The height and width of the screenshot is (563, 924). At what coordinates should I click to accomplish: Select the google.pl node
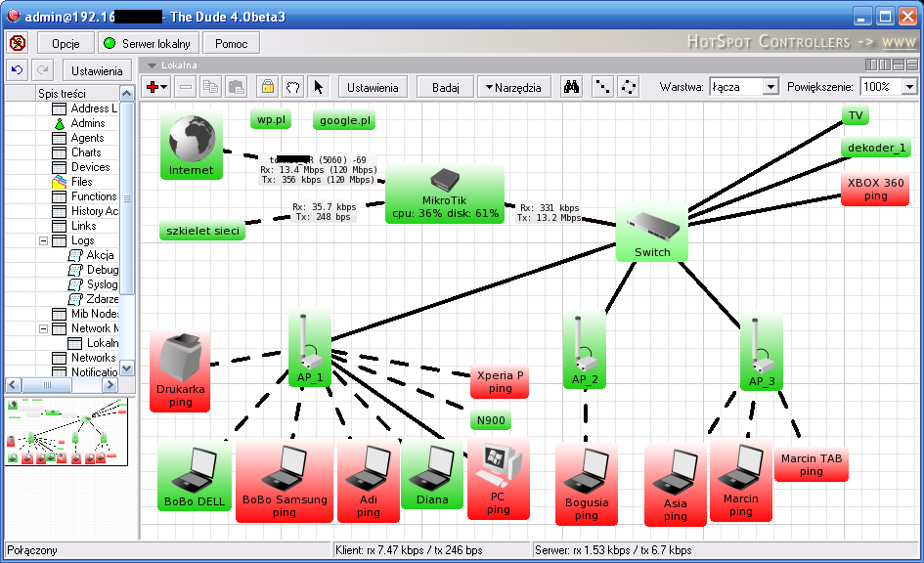[345, 120]
